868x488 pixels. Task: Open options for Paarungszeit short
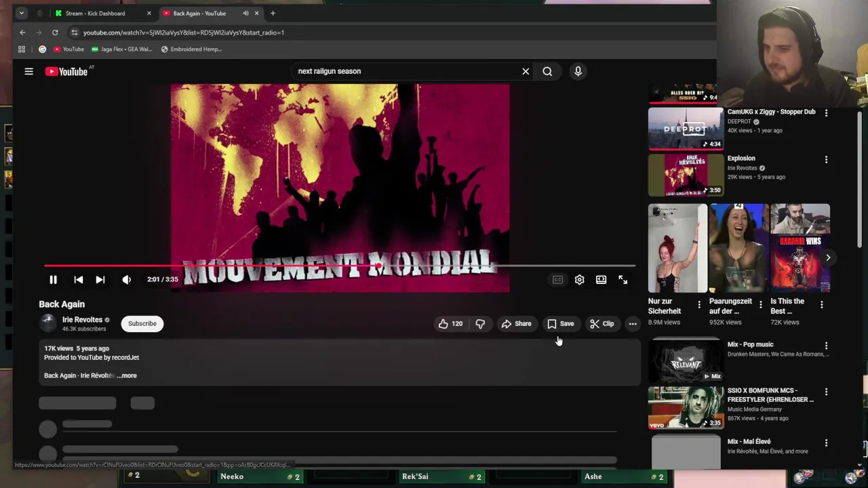(760, 305)
